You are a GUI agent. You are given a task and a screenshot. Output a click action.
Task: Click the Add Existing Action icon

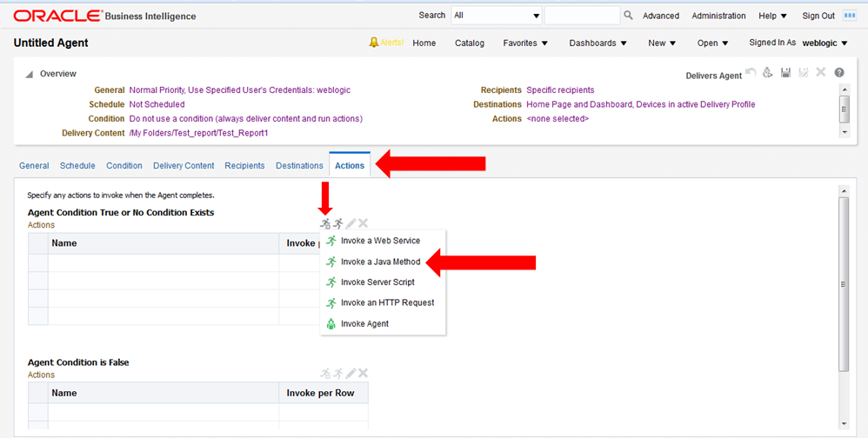(337, 223)
